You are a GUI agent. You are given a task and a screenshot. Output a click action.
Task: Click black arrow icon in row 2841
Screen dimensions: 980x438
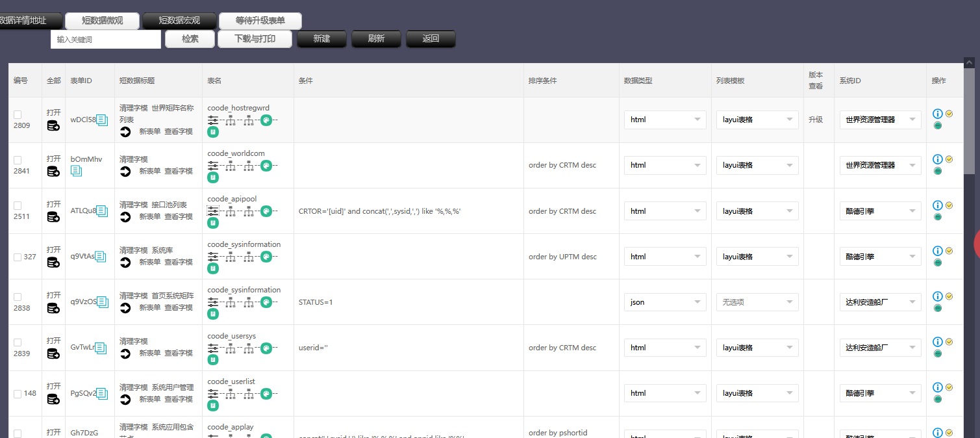pyautogui.click(x=125, y=171)
